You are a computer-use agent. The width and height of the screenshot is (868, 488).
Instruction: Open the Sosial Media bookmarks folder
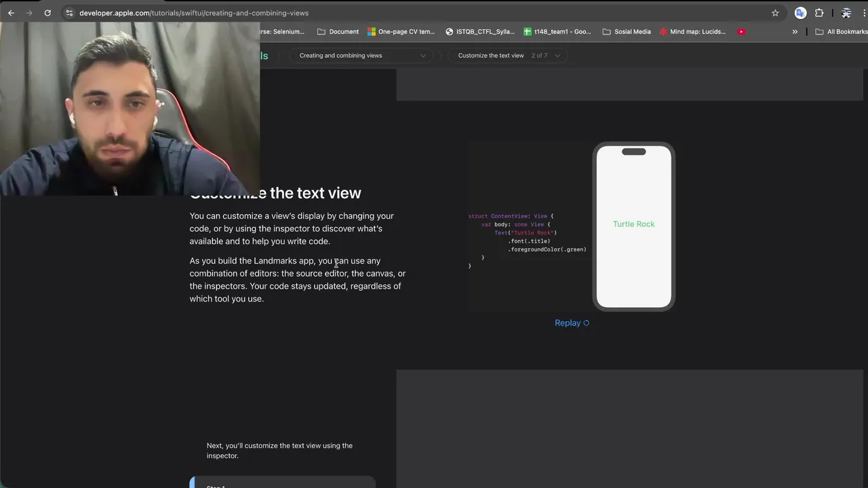click(627, 31)
